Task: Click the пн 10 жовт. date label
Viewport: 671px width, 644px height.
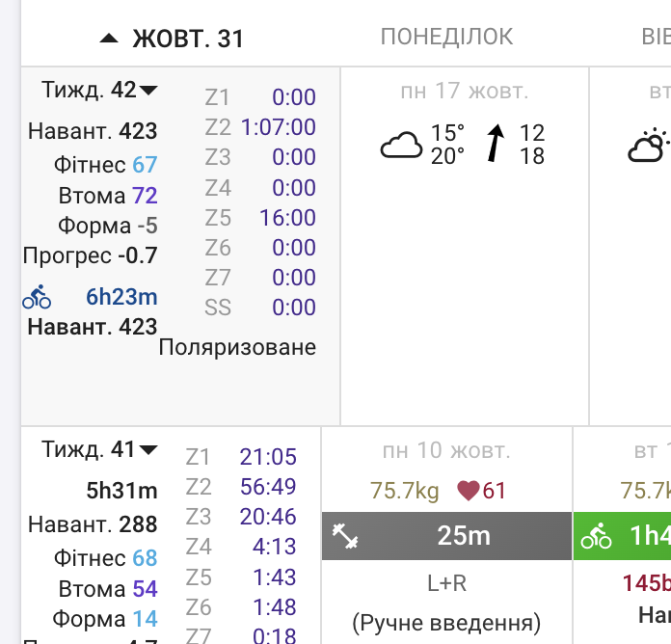Action: point(446,450)
